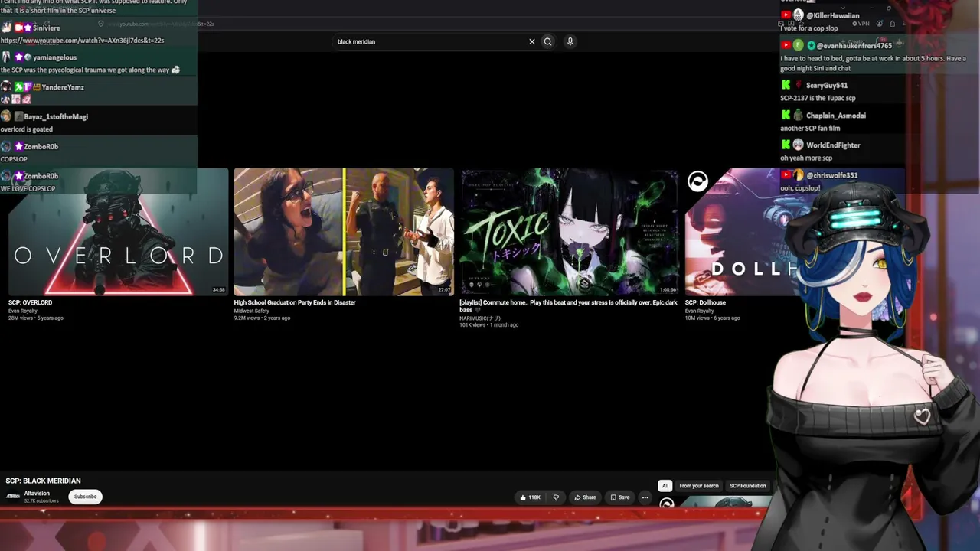980x551 pixels.
Task: Click the search magnifier icon
Action: coord(547,42)
